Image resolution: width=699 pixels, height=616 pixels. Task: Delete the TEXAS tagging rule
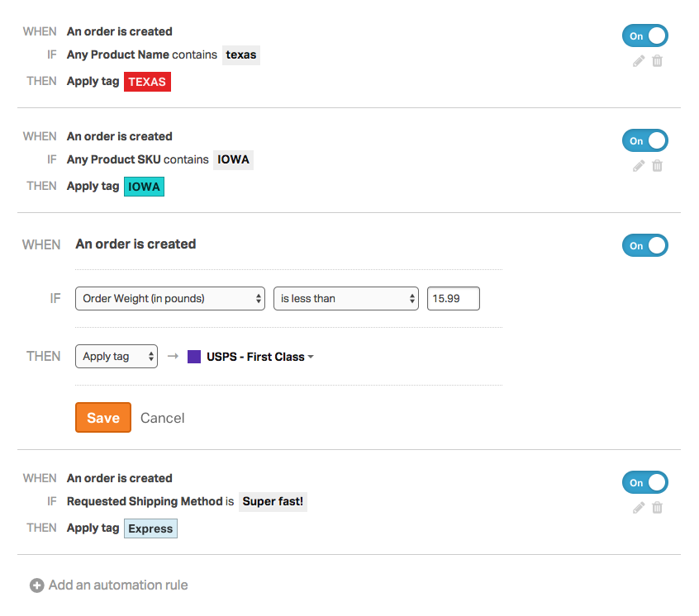657,60
